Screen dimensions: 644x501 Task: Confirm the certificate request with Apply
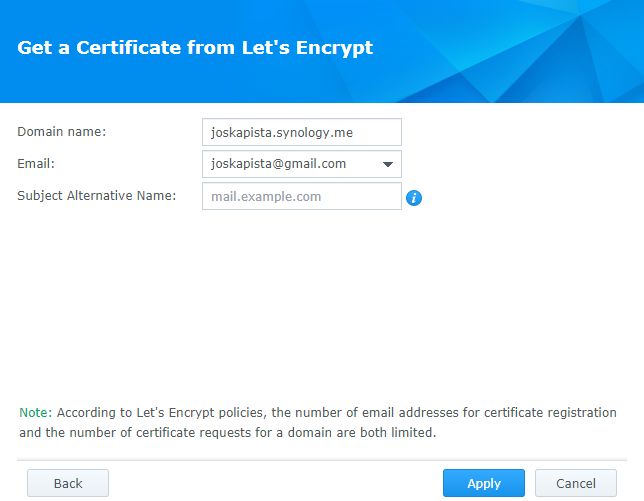click(484, 483)
